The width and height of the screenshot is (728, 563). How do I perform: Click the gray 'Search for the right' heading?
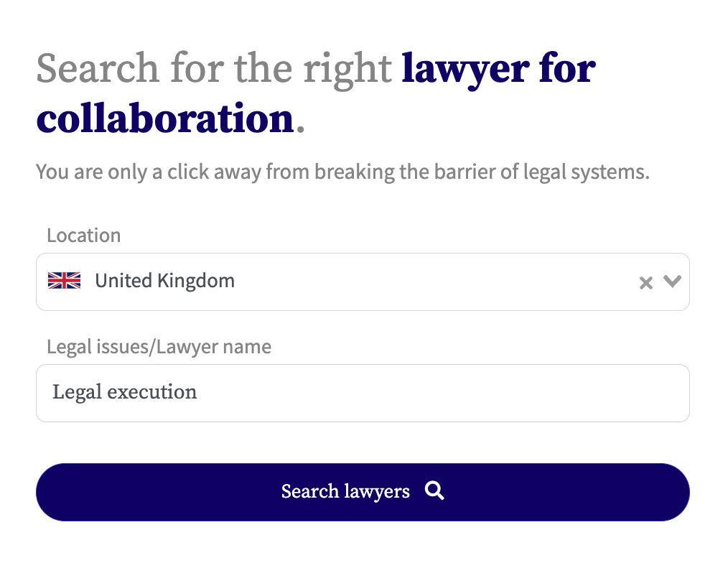tap(214, 68)
